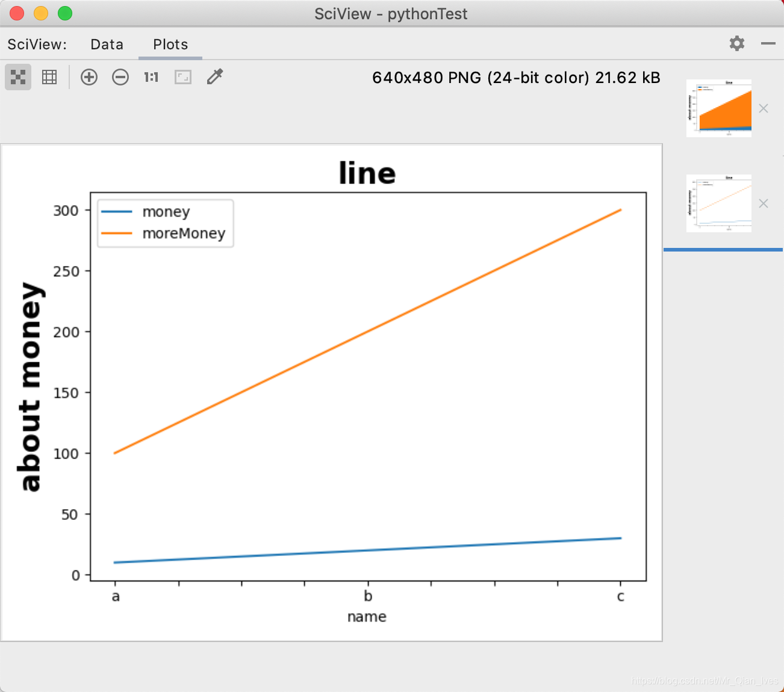Click the 'SciView:' panel label
This screenshot has width=784, height=692.
click(x=37, y=45)
